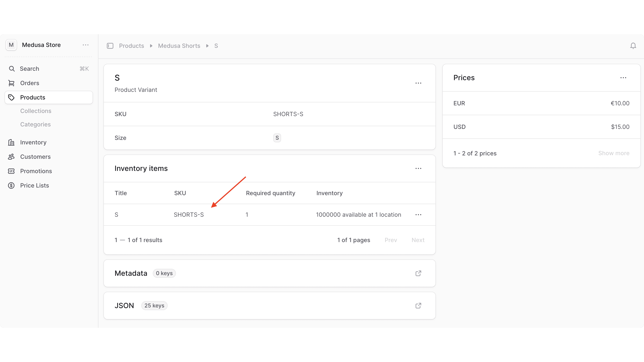This screenshot has height=362, width=644.
Task: Toggle the sidebar panel icon
Action: coord(110,46)
